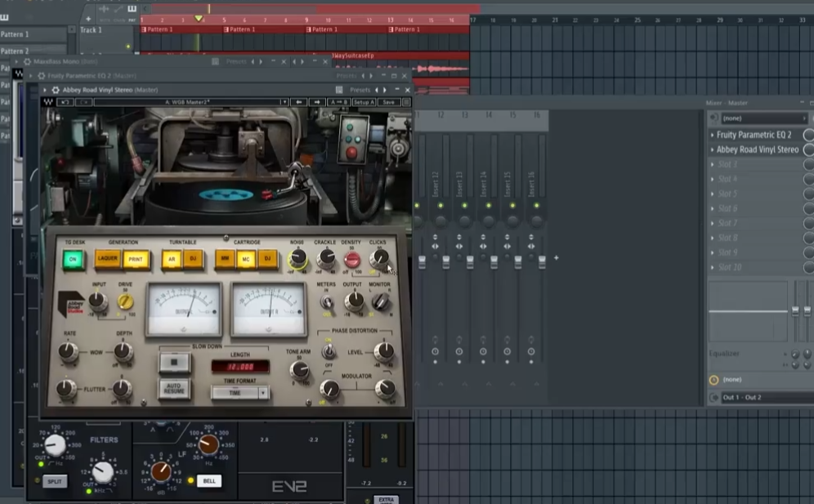Viewport: 814px width, 504px height.
Task: Select previous preset in Abbey Road wrapper
Action: click(x=377, y=90)
